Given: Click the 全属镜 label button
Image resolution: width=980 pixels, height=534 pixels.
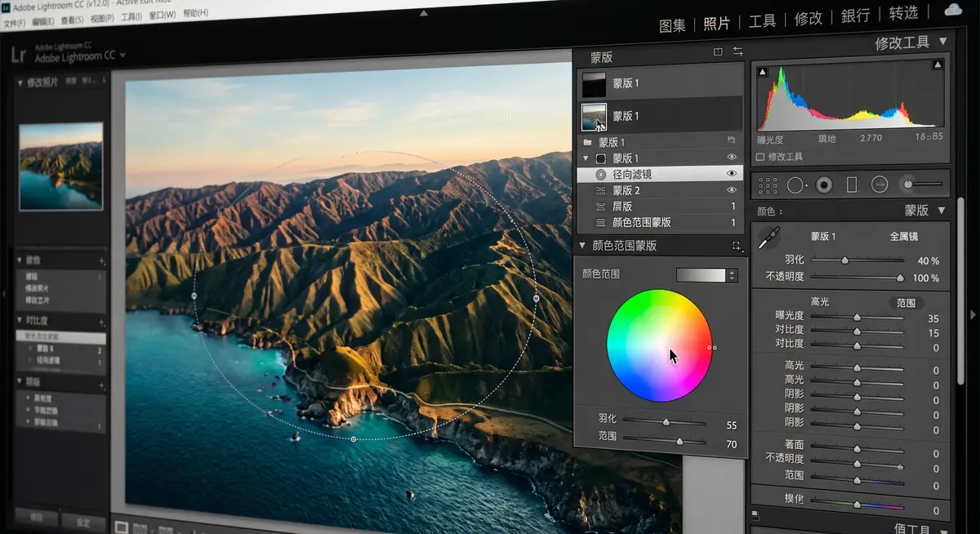Looking at the screenshot, I should point(904,237).
